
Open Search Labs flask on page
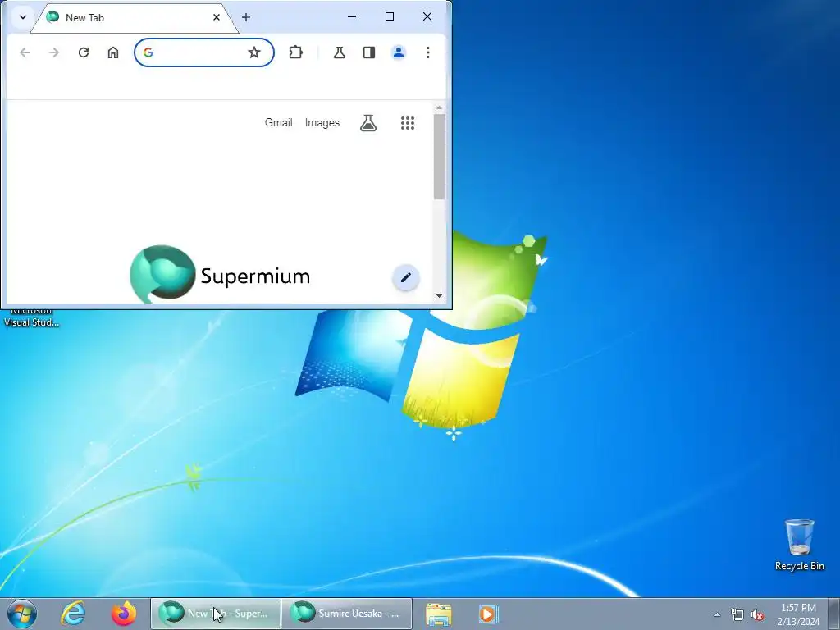tap(368, 123)
